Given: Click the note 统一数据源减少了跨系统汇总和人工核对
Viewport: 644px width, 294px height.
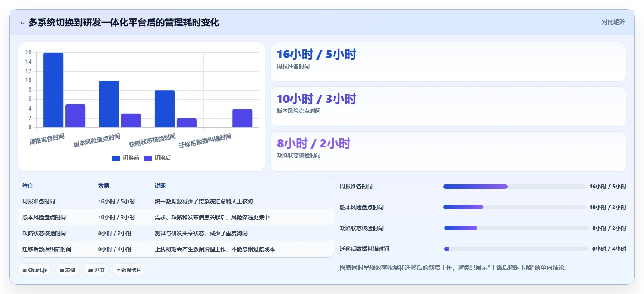Looking at the screenshot, I should 204,201.
